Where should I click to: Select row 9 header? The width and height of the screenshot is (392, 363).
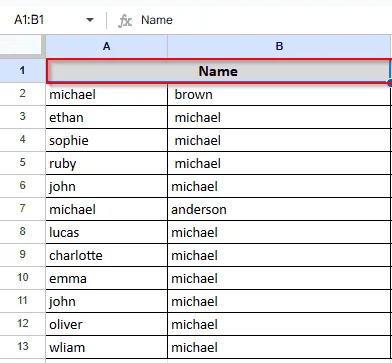click(x=22, y=255)
